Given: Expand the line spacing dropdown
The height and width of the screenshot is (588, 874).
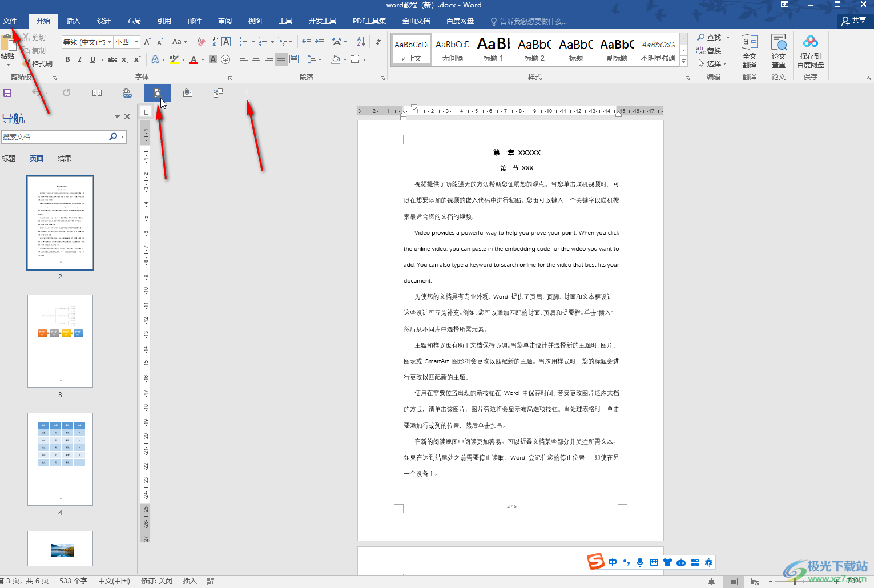Looking at the screenshot, I should [x=320, y=59].
